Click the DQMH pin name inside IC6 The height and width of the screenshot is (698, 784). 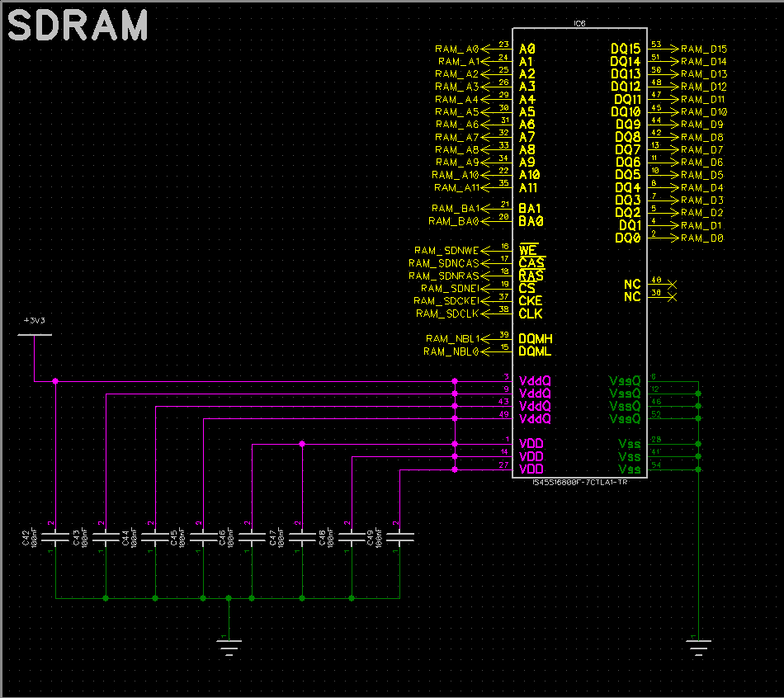[536, 339]
